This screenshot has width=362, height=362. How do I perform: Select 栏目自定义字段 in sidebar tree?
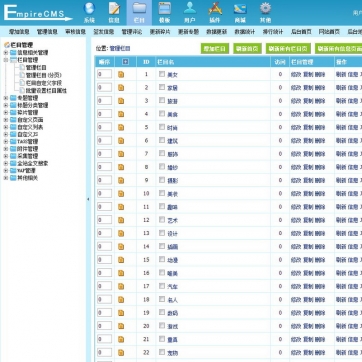pyautogui.click(x=44, y=83)
